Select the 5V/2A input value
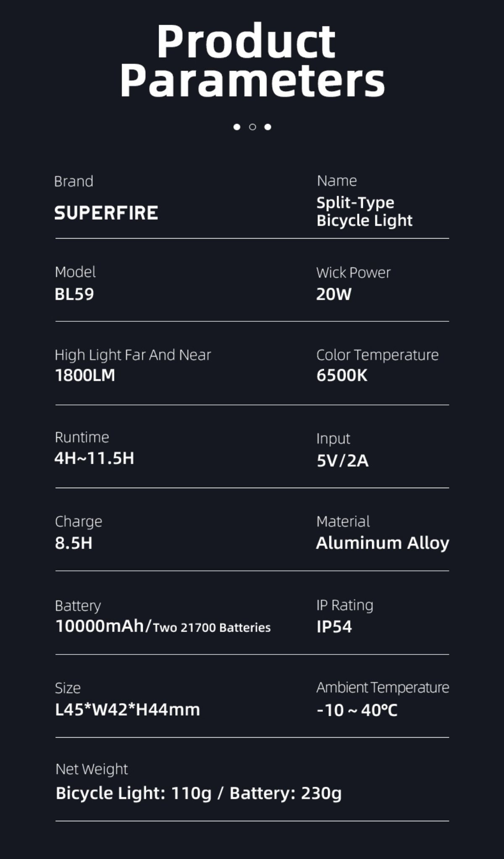Screen dimensions: 504x859 pyautogui.click(x=343, y=461)
